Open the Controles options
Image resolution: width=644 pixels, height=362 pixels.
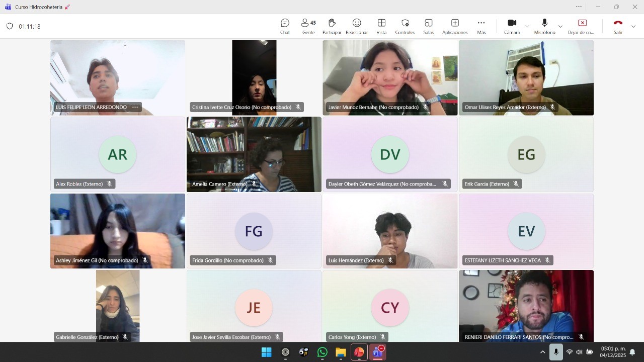(x=405, y=26)
